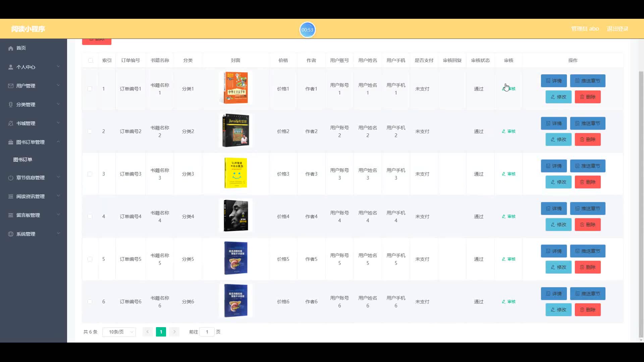Click 推送章节 button for order 4
Screen dimensions: 644x362
coord(587,208)
